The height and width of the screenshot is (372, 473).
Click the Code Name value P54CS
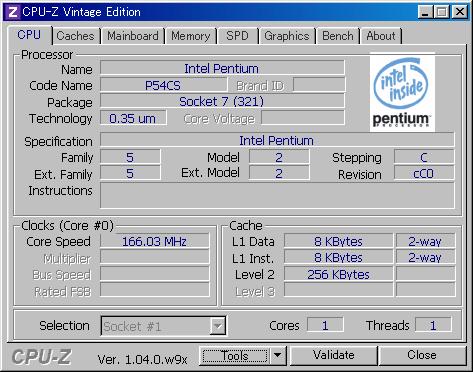(163, 85)
